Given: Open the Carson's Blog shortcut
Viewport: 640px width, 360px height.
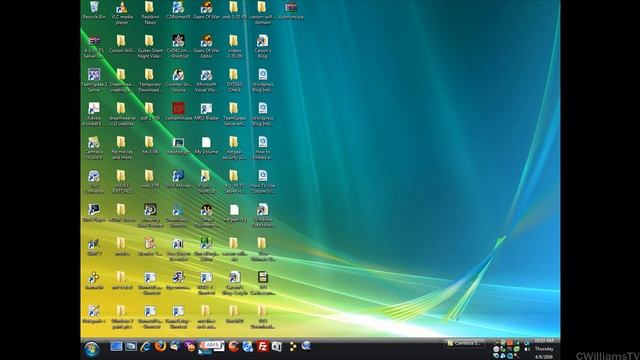Looking at the screenshot, I should [262, 47].
